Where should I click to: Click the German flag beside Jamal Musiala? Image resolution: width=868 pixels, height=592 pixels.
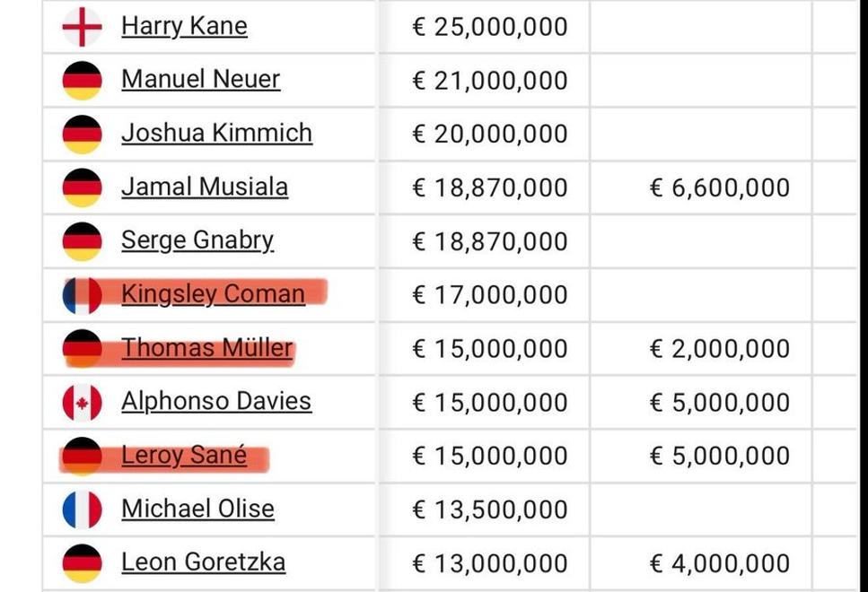click(82, 187)
